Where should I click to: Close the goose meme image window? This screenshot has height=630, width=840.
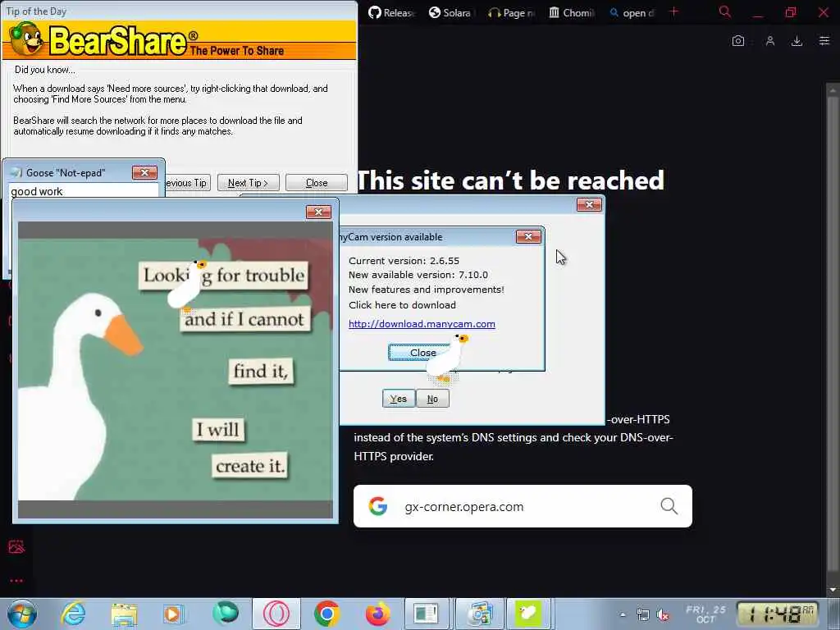(x=318, y=212)
